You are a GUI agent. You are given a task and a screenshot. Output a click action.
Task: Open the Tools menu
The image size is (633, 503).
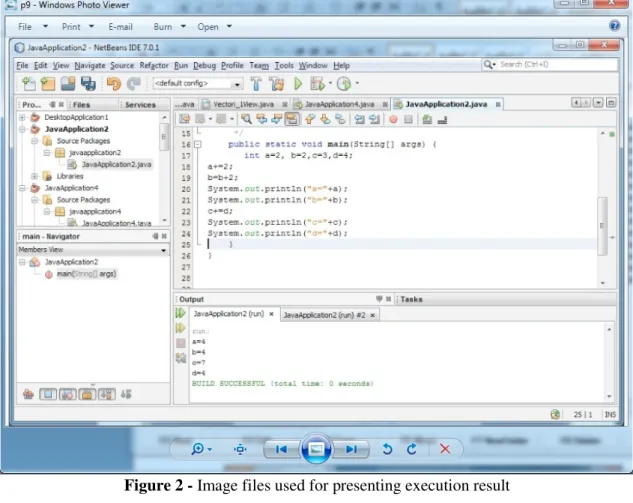click(x=284, y=65)
